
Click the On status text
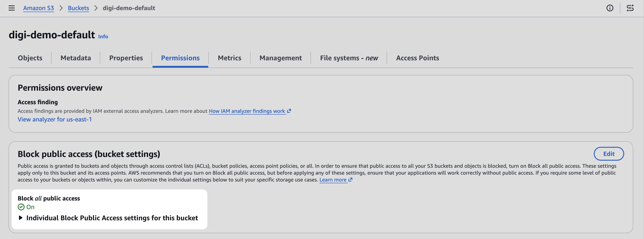point(31,207)
